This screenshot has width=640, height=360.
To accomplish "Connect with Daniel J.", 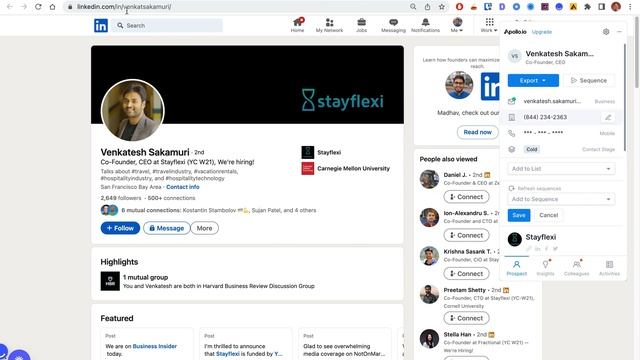I will click(x=467, y=197).
